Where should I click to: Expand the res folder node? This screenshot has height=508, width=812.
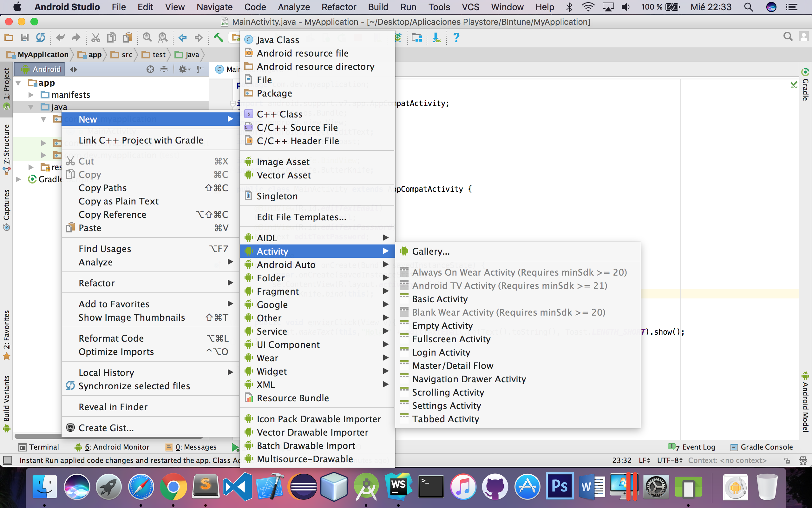click(x=31, y=167)
